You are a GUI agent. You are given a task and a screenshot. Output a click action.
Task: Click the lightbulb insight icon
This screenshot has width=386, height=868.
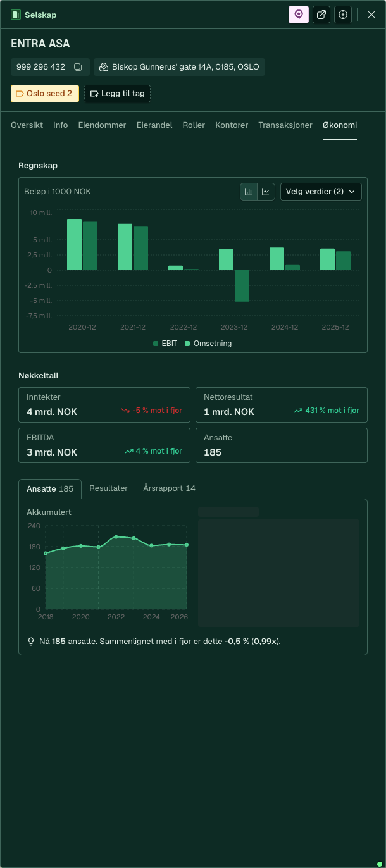[31, 642]
